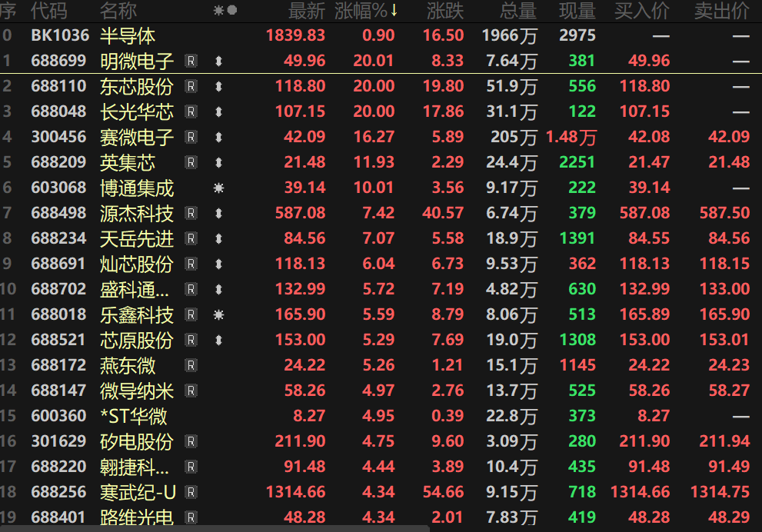Click the marker icon in row 688702
The image size is (762, 532).
[x=218, y=289]
